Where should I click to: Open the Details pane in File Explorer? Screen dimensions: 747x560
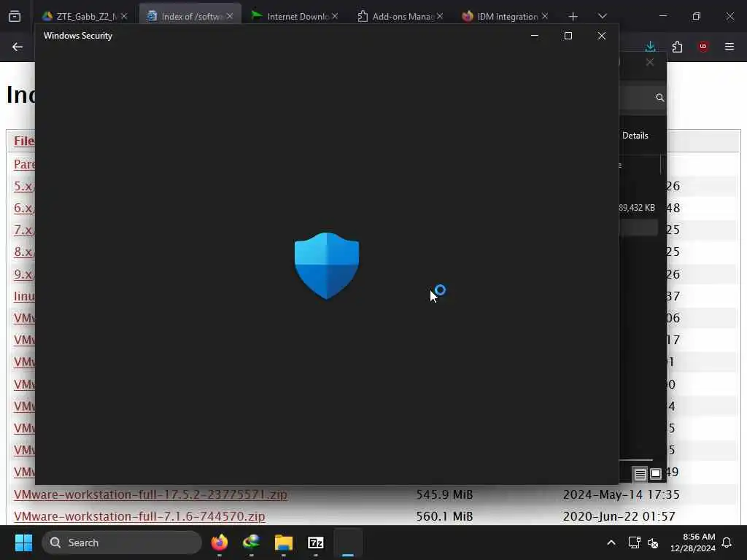click(x=635, y=136)
